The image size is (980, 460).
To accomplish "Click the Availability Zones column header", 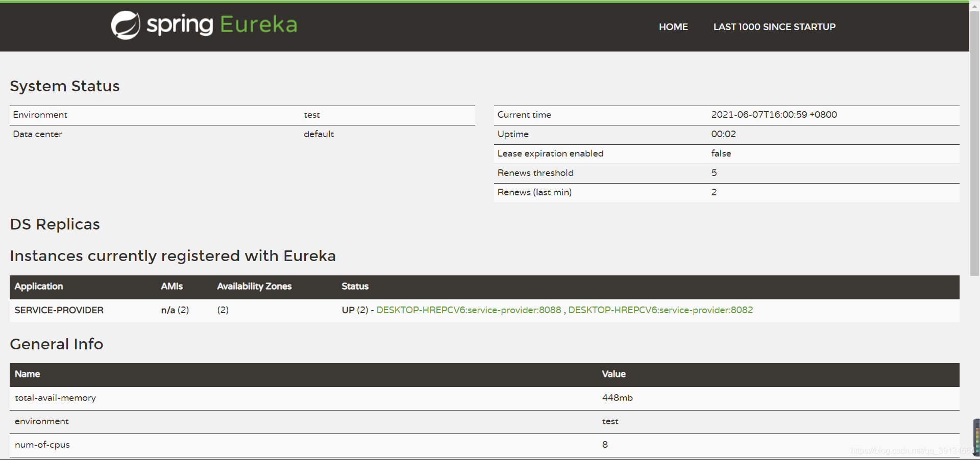I will pyautogui.click(x=254, y=287).
